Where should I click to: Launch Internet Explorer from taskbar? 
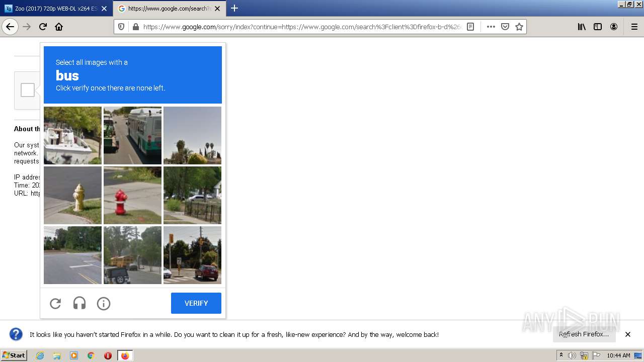pos(40,355)
